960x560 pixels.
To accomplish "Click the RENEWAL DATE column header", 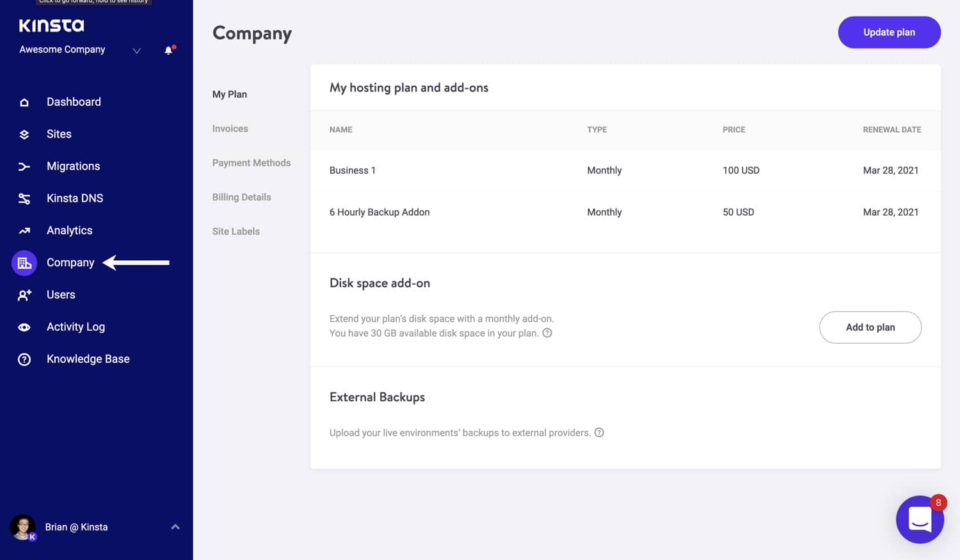I will (892, 129).
